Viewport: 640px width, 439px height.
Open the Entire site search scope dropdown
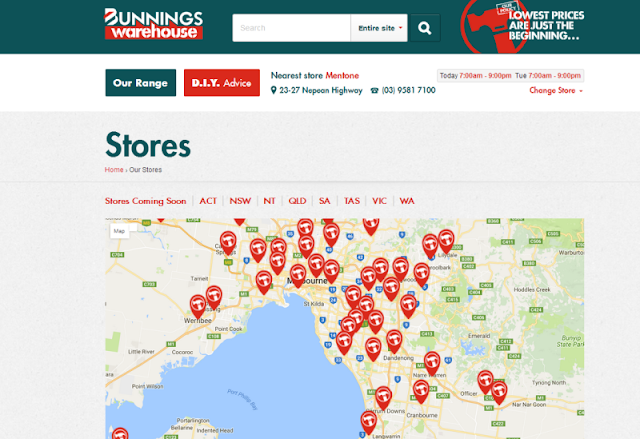[379, 28]
